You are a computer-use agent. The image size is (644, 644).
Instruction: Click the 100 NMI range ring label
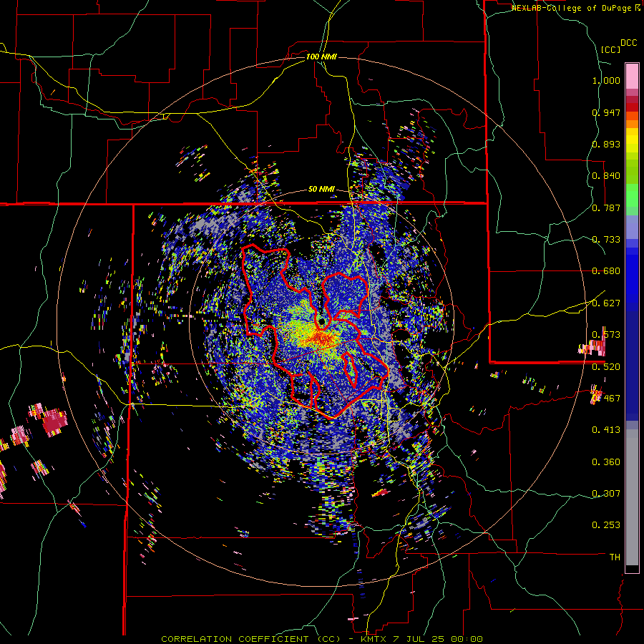[x=321, y=57]
